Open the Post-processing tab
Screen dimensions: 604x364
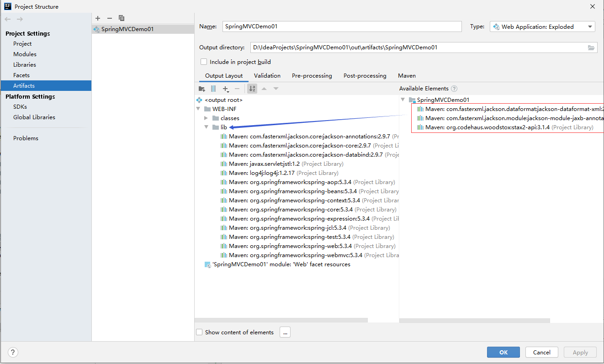point(365,76)
